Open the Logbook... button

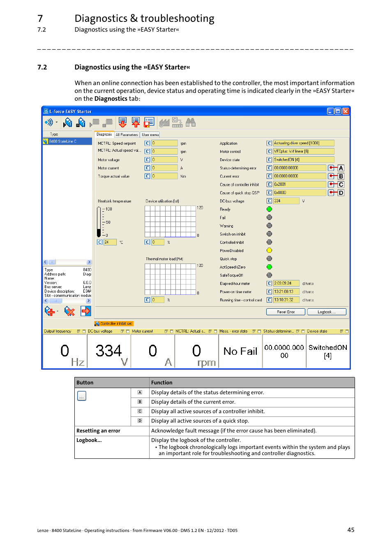(327, 312)
